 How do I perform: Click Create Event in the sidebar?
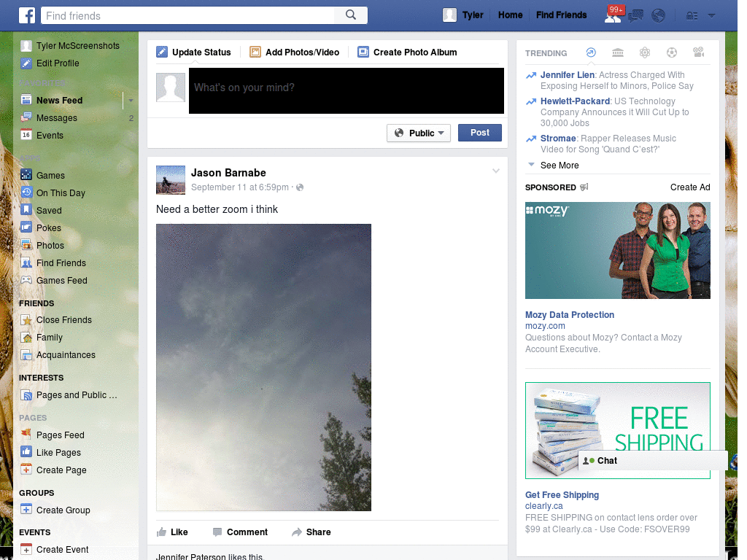pyautogui.click(x=63, y=549)
